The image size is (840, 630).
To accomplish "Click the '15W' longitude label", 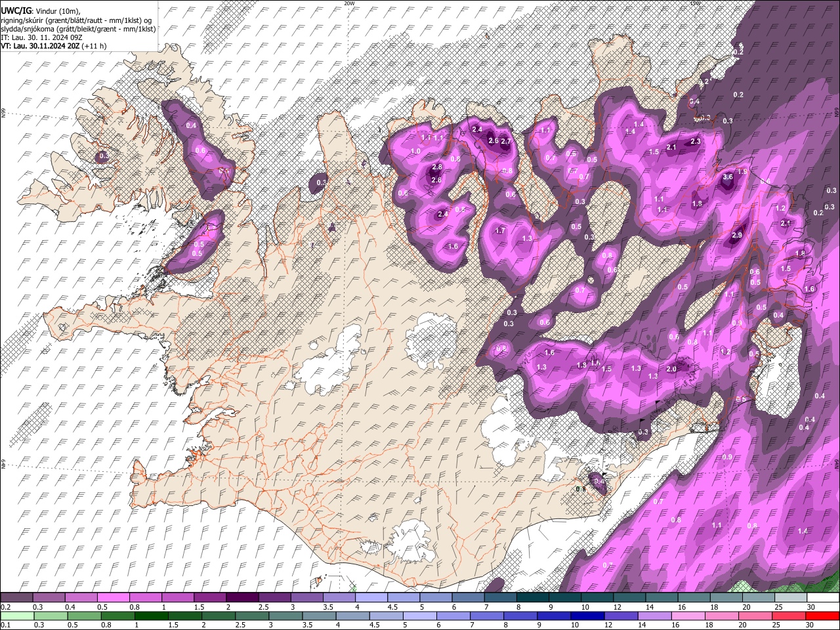I will [x=695, y=3].
